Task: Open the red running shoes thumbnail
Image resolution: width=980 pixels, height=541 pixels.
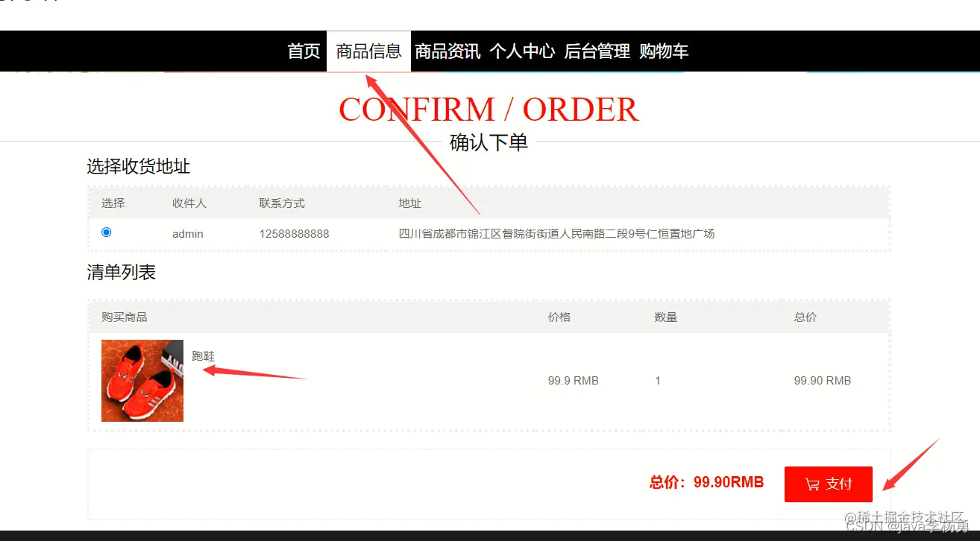Action: point(142,381)
